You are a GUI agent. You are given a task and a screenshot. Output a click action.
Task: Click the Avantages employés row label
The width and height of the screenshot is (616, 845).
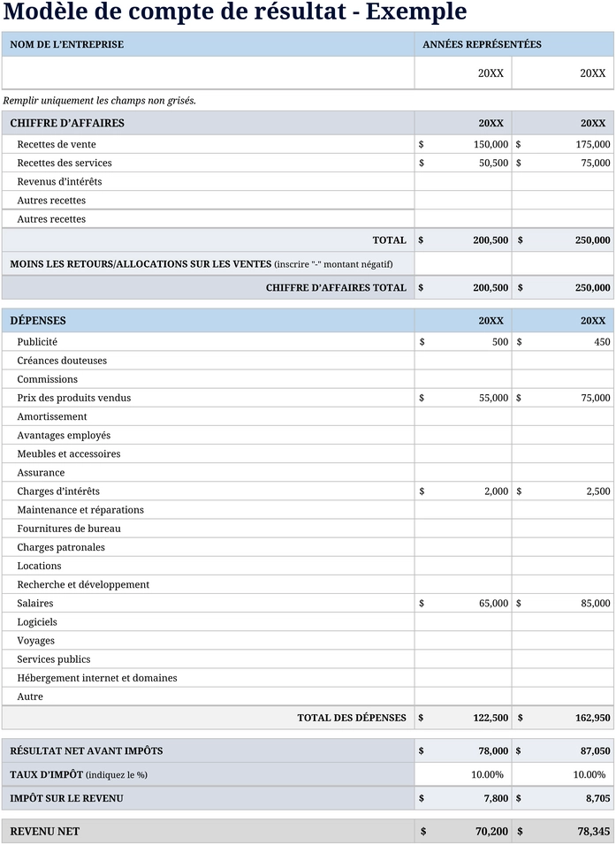tap(64, 436)
